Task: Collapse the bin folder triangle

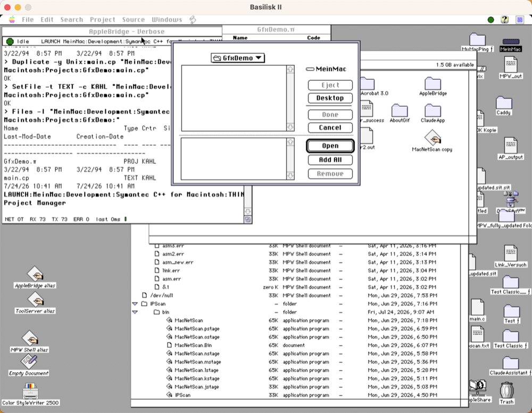Action: click(x=135, y=312)
